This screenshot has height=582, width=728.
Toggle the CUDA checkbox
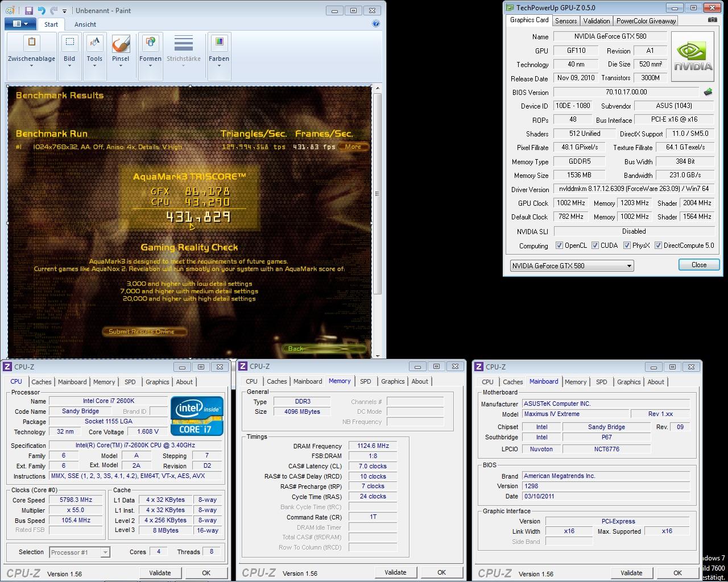(595, 246)
